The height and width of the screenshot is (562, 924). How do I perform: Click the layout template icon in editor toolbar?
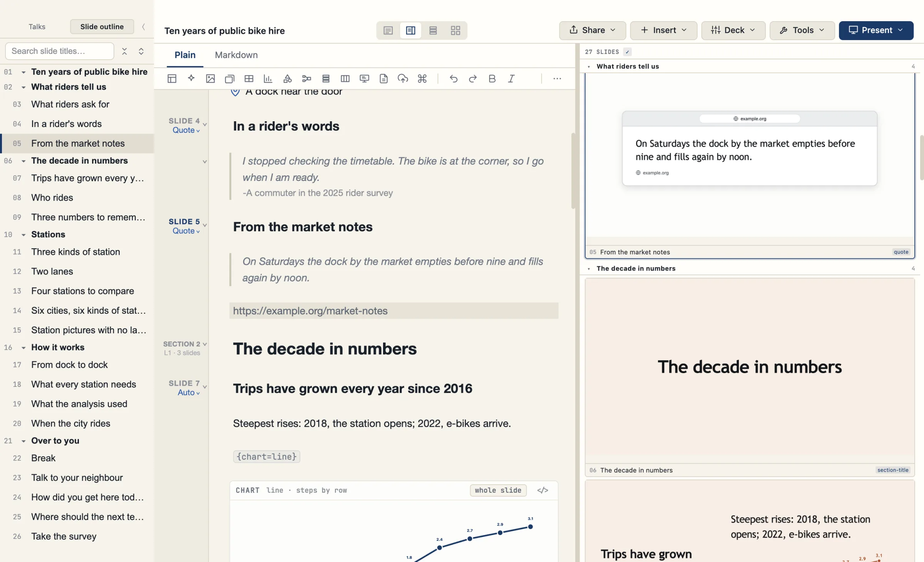(x=172, y=79)
